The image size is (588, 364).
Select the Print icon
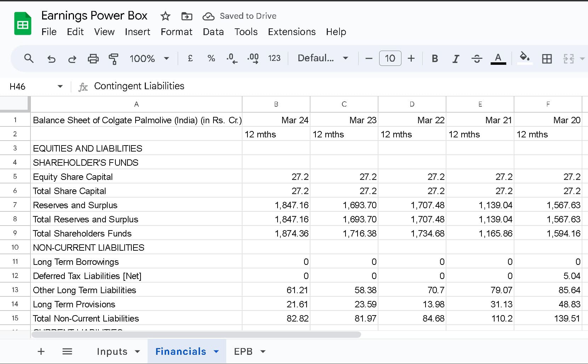[93, 58]
